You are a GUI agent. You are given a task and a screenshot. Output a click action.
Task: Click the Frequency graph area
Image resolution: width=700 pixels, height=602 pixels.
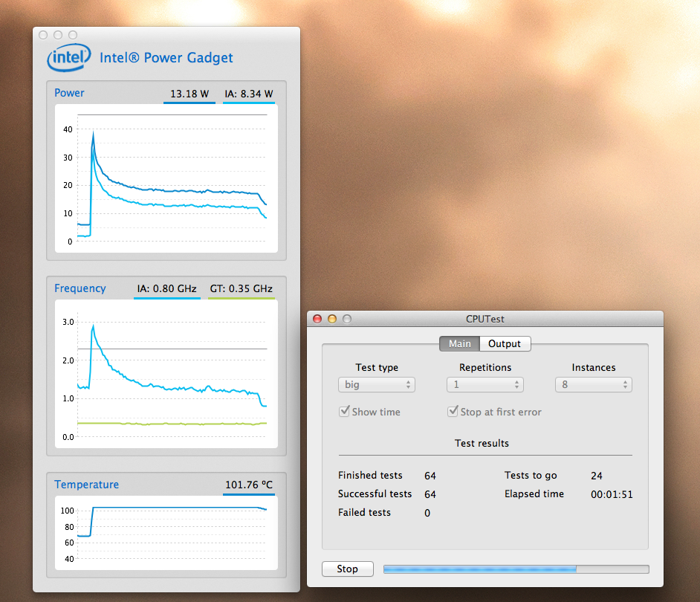(166, 374)
